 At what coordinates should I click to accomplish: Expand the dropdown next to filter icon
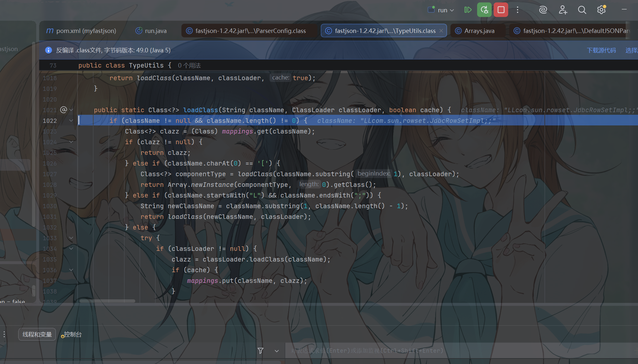(x=277, y=351)
